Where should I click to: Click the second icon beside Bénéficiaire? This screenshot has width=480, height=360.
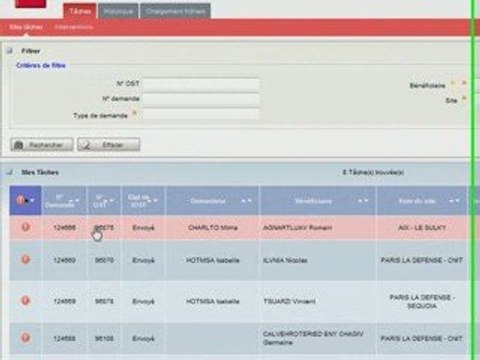pyautogui.click(x=463, y=82)
